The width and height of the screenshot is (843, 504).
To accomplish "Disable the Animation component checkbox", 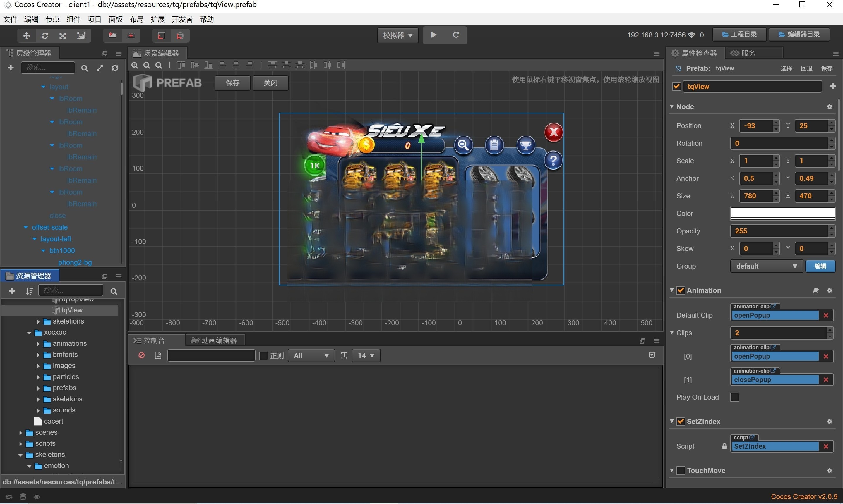I will 681,290.
